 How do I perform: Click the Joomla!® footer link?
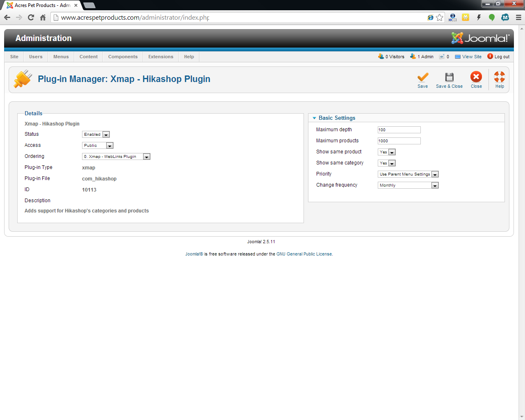click(194, 254)
